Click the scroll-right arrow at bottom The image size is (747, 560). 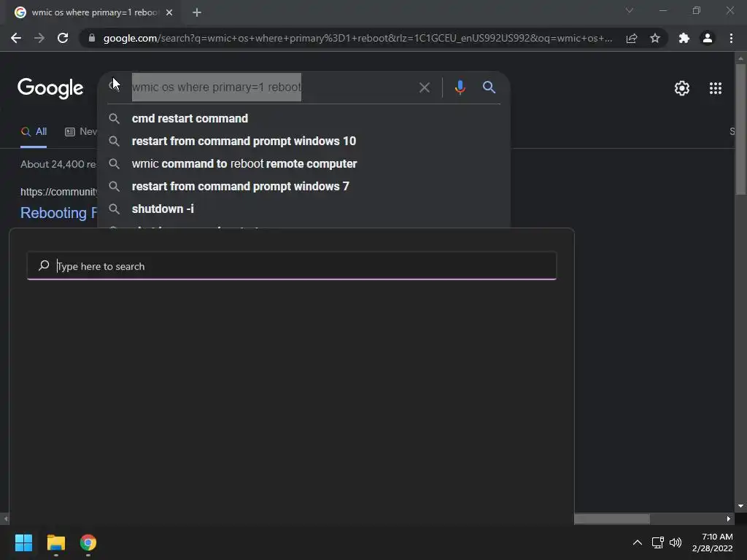tap(729, 518)
